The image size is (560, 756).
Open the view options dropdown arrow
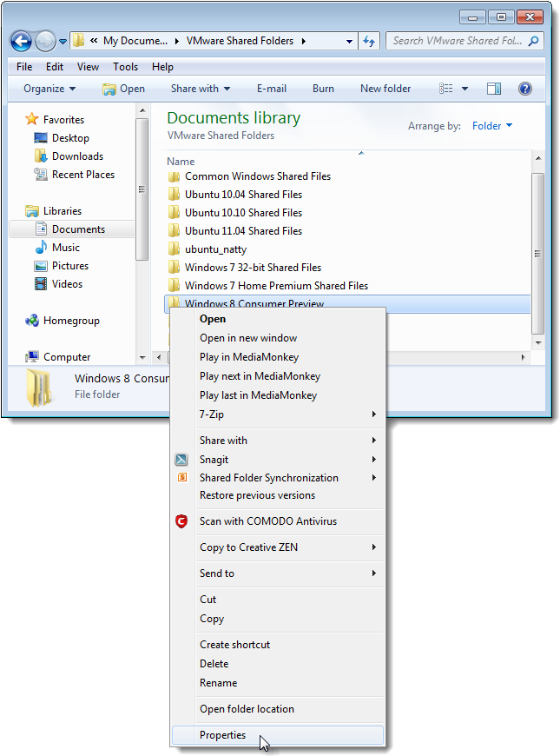coord(464,89)
